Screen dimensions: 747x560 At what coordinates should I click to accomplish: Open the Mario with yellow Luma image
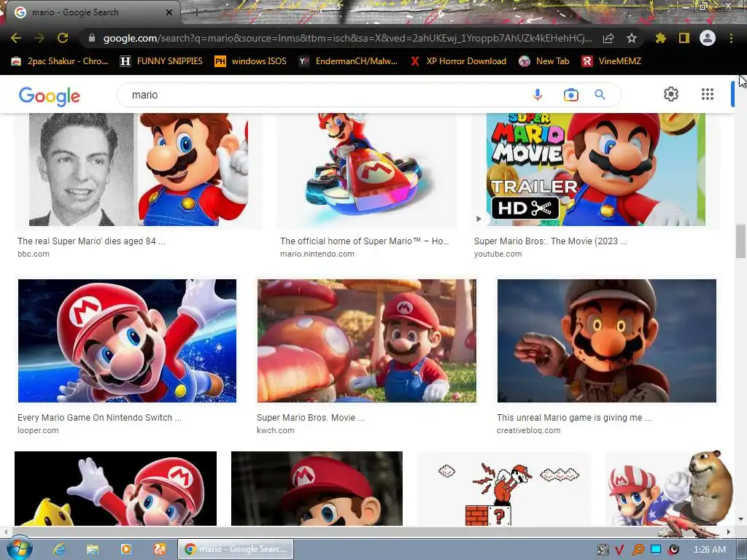(x=116, y=489)
